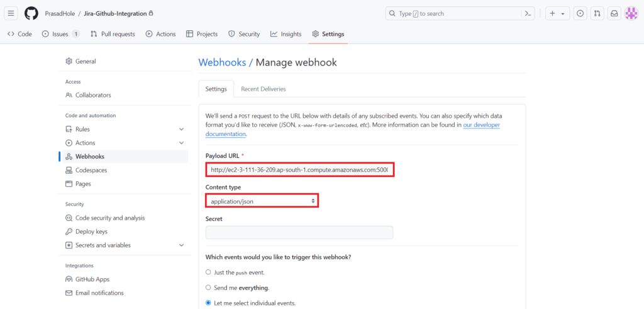Select the Just the push event option
Viewport: 644px width, 309px height.
(208, 272)
